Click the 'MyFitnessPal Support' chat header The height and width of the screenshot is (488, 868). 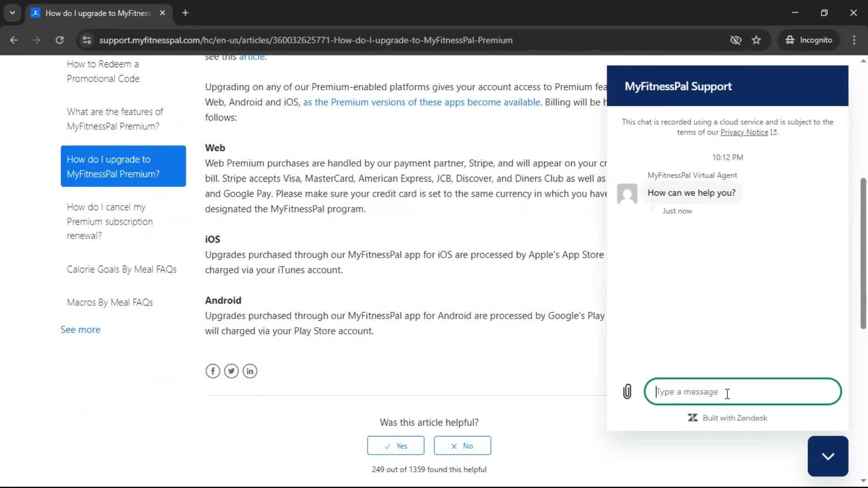coord(727,86)
